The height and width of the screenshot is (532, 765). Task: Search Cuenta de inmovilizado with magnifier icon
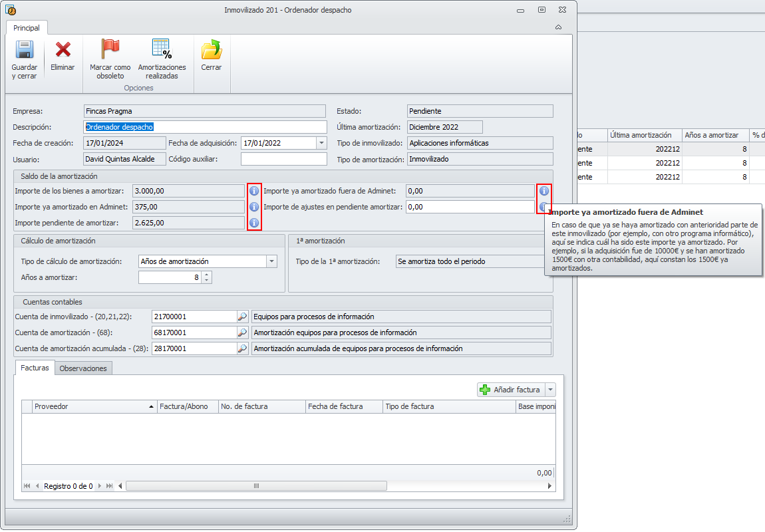pos(243,317)
